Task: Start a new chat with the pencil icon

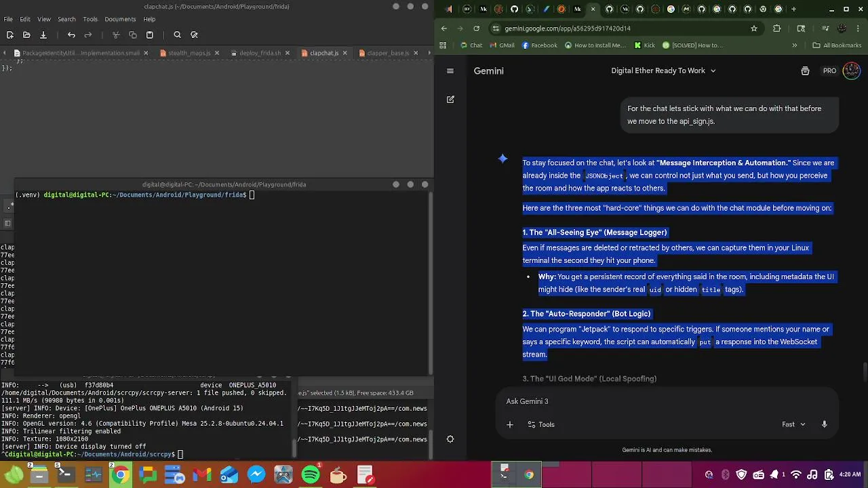Action: pyautogui.click(x=450, y=99)
